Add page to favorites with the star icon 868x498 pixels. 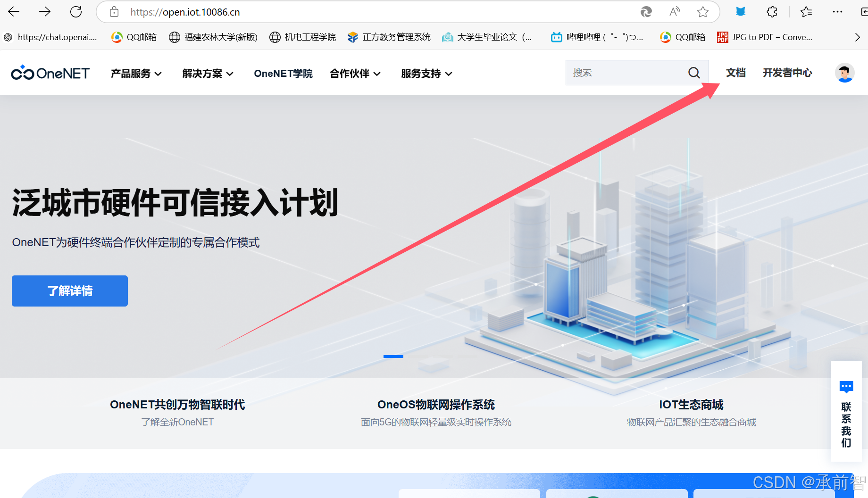tap(703, 12)
